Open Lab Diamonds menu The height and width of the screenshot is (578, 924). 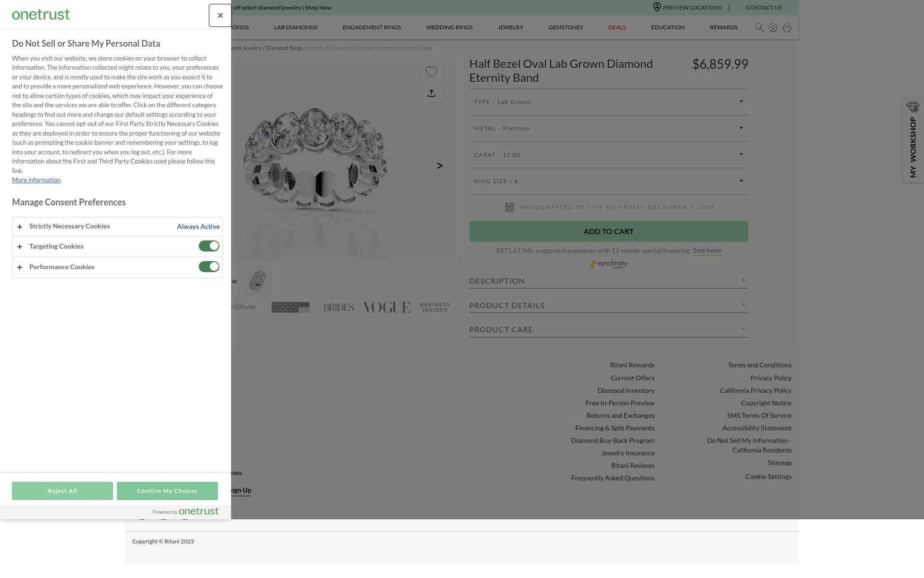click(295, 27)
